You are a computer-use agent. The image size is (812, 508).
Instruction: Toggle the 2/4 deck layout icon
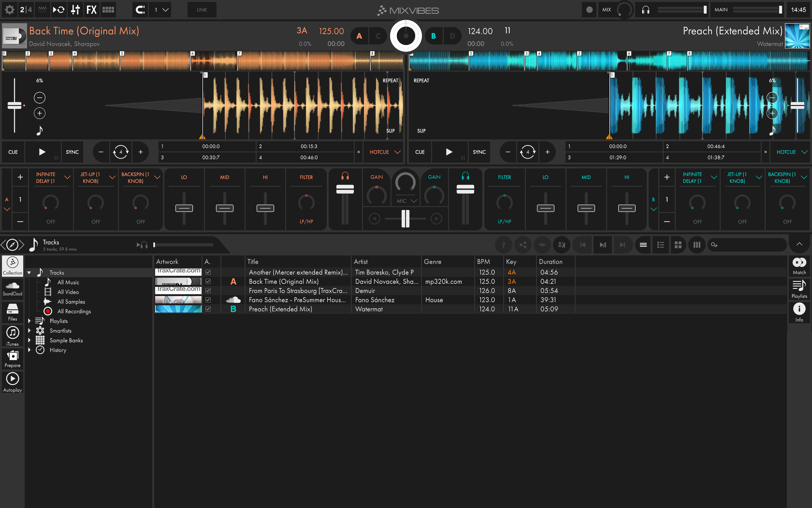[x=26, y=10]
